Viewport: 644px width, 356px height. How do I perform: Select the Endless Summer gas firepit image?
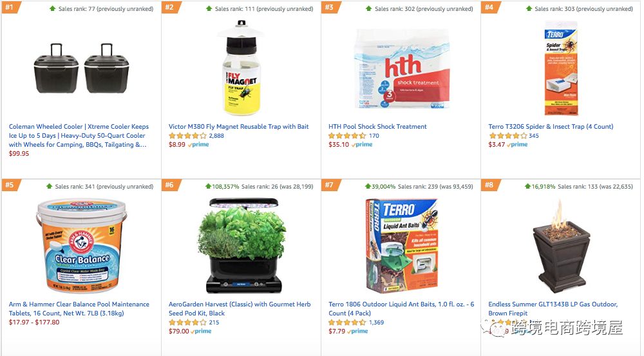pos(561,245)
